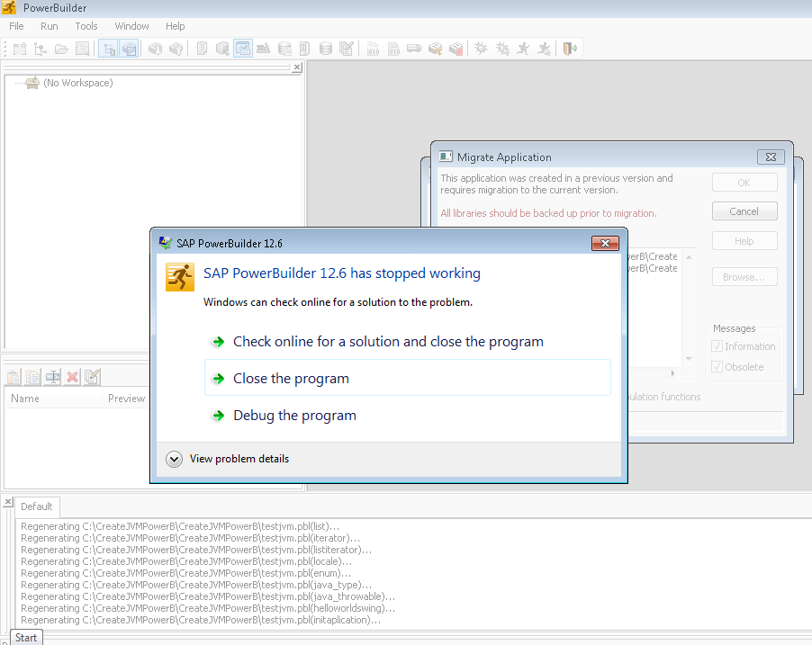Close the Output pane with its X
The image size is (812, 645).
click(x=8, y=502)
